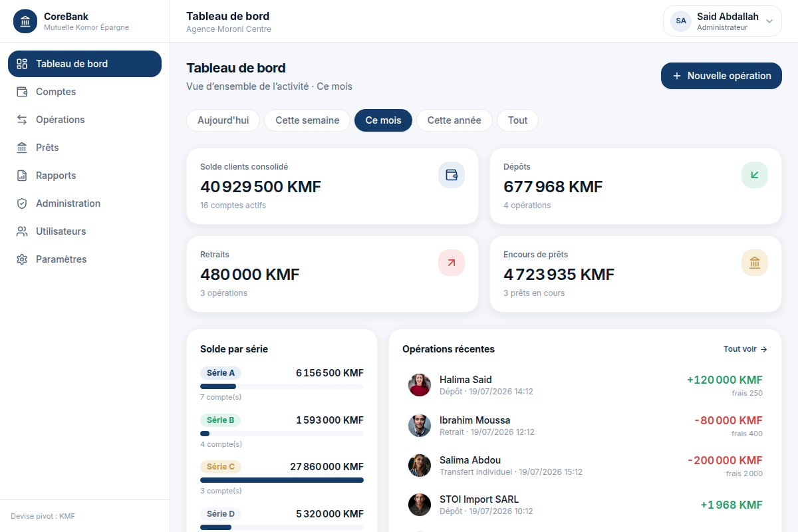The height and width of the screenshot is (532, 798).
Task: Click the Administration shield icon
Action: coord(22,203)
